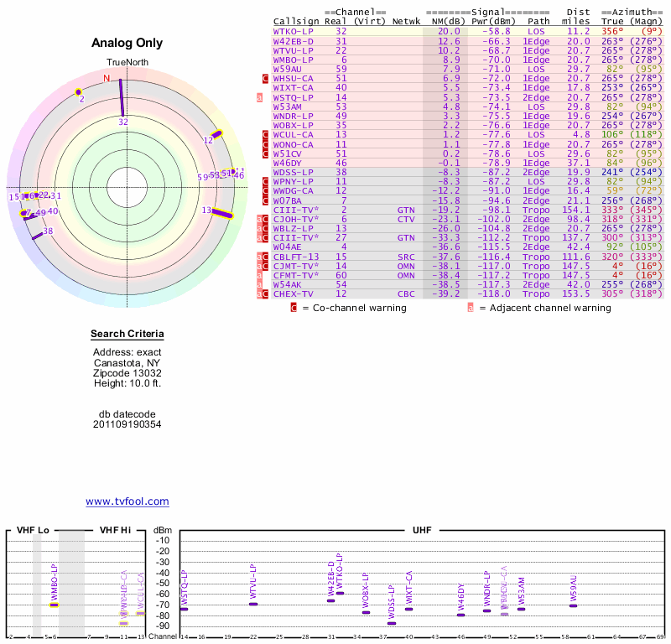Click the channel 13 marker on the radar plot
This screenshot has width=671, height=644.
point(221,213)
